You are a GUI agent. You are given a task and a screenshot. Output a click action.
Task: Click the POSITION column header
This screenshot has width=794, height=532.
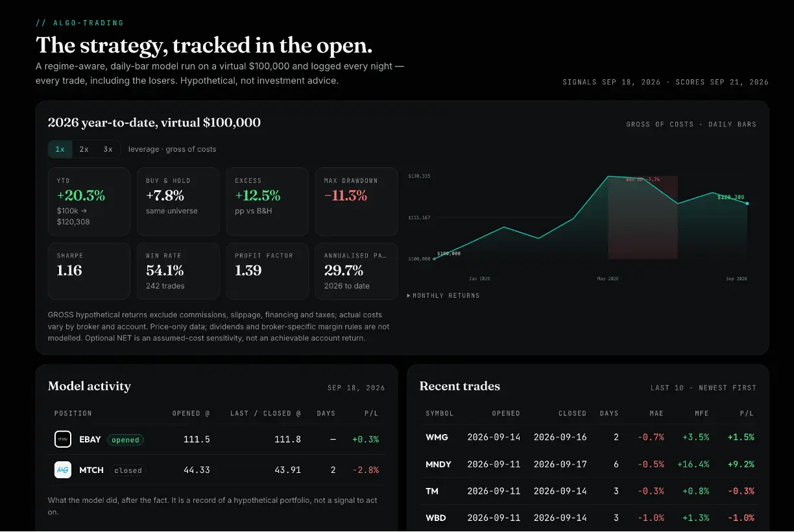(x=73, y=413)
